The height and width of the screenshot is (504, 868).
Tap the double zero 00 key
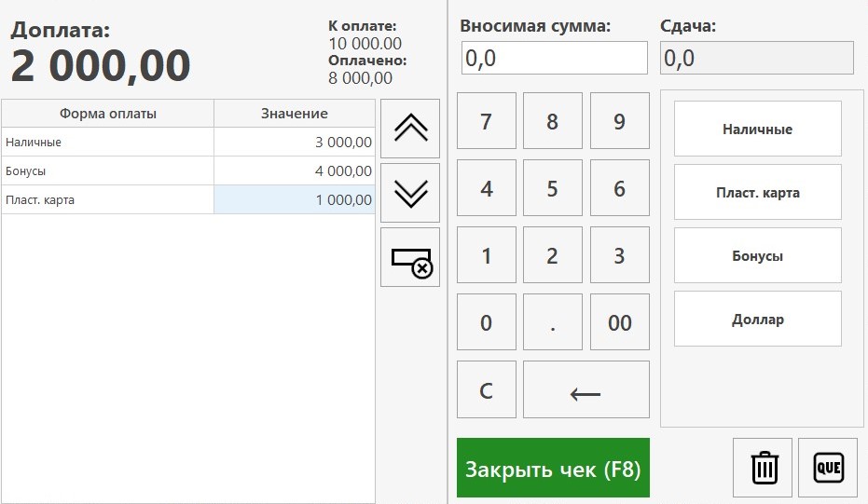coord(619,322)
